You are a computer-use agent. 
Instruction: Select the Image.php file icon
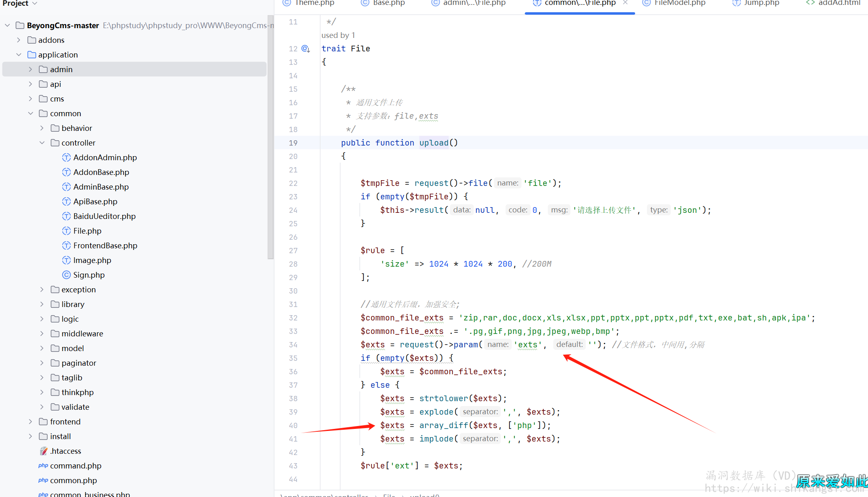(66, 260)
